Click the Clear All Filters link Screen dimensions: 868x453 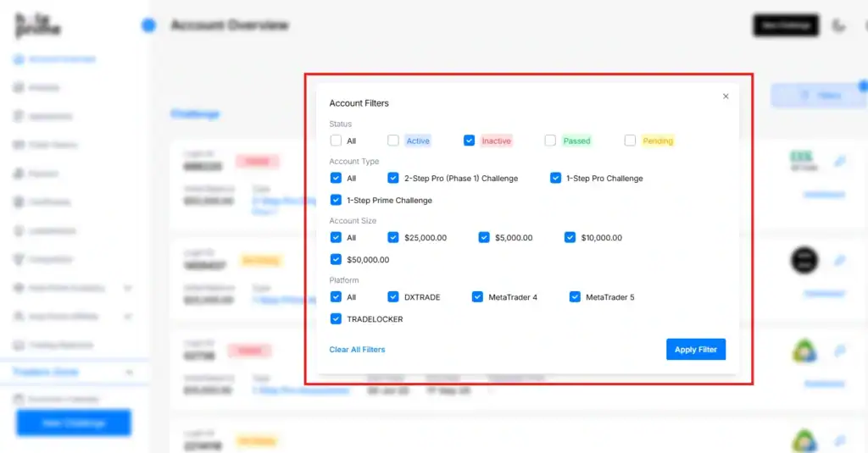pos(357,350)
